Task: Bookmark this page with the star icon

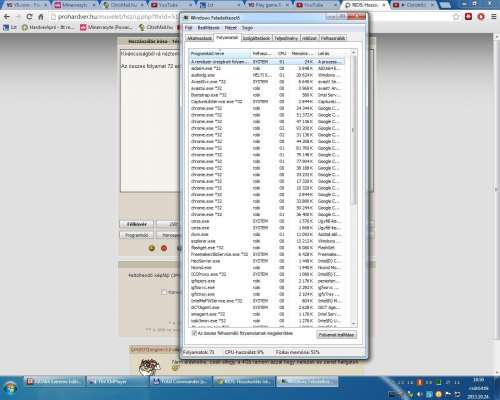Action: tap(456, 17)
